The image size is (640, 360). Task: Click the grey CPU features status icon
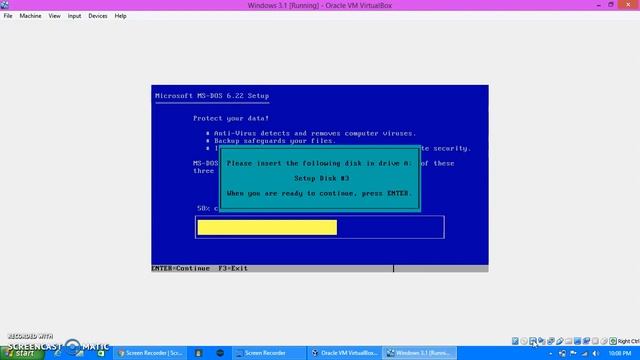[x=596, y=341]
